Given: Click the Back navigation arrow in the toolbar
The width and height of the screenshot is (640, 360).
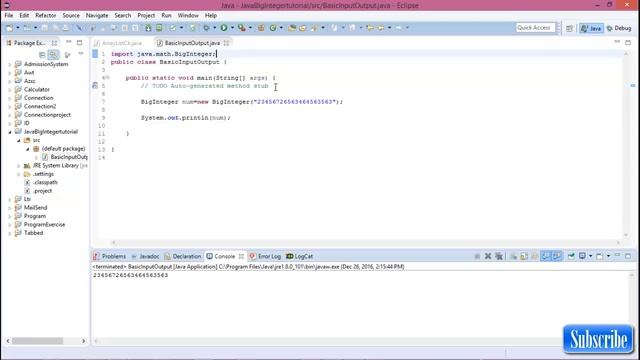Looking at the screenshot, I should point(380,28).
